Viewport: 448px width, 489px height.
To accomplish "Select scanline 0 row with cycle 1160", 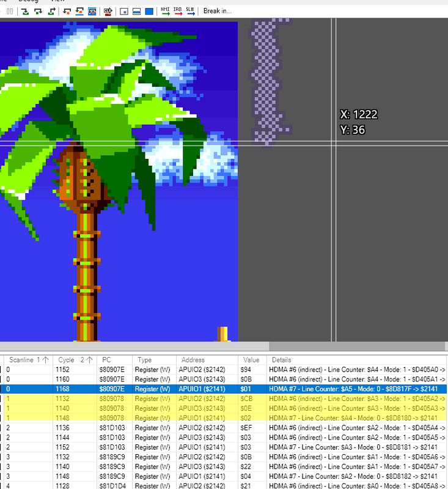I will [224, 379].
